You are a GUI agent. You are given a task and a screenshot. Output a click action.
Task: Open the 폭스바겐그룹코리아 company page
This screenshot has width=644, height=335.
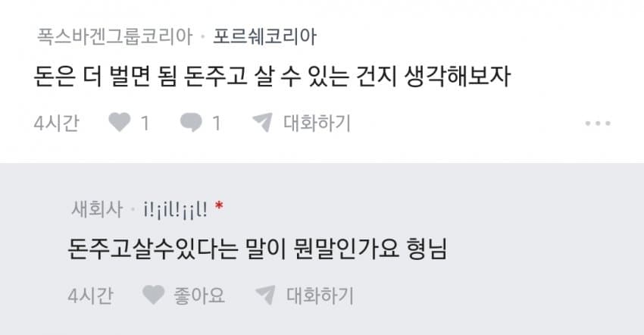114,36
